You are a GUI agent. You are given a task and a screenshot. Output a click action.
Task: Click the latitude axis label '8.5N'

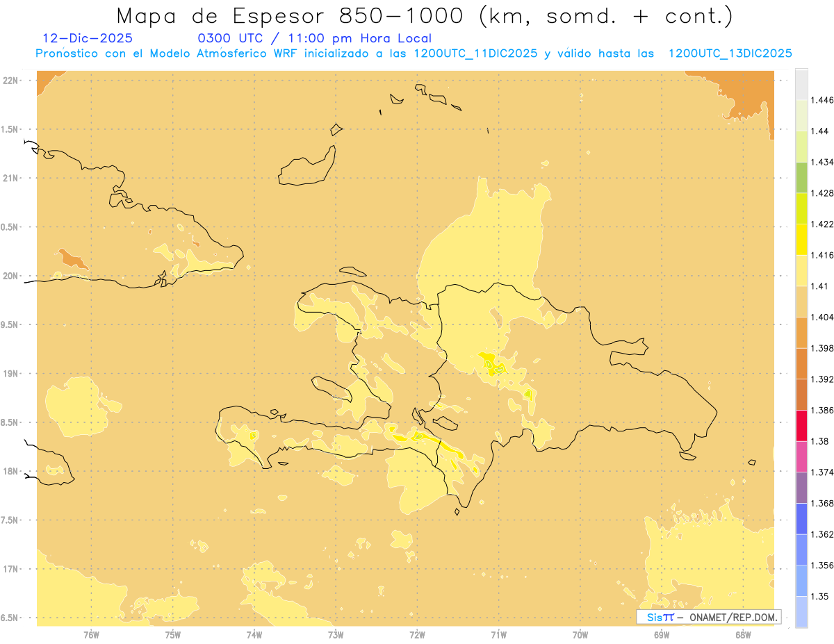pos(10,422)
